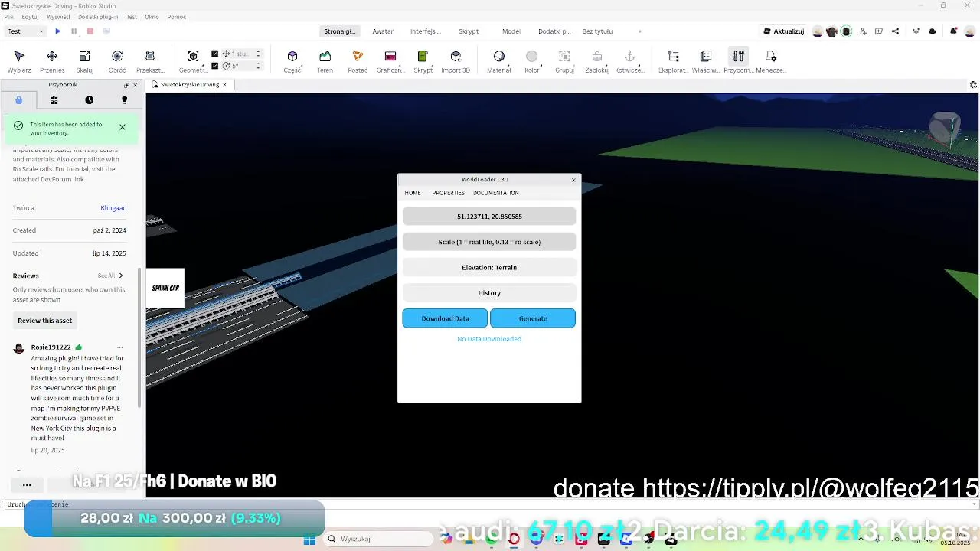Screen dimensions: 980x551
Task: Open the Teren terrain editor
Action: 325,61
